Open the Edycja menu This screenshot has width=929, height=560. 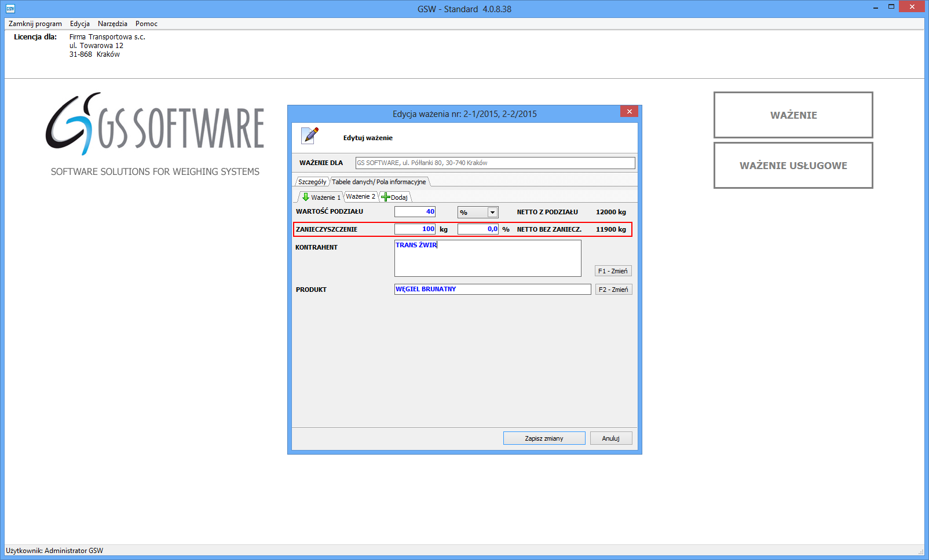pyautogui.click(x=80, y=24)
